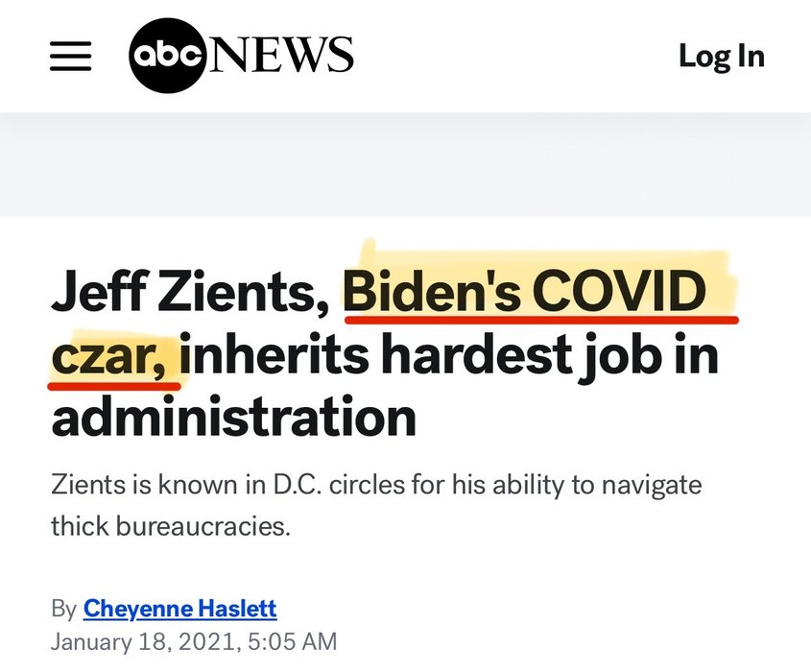Click the "5:05 AM" publish time
The height and width of the screenshot is (672, 811).
tap(292, 641)
